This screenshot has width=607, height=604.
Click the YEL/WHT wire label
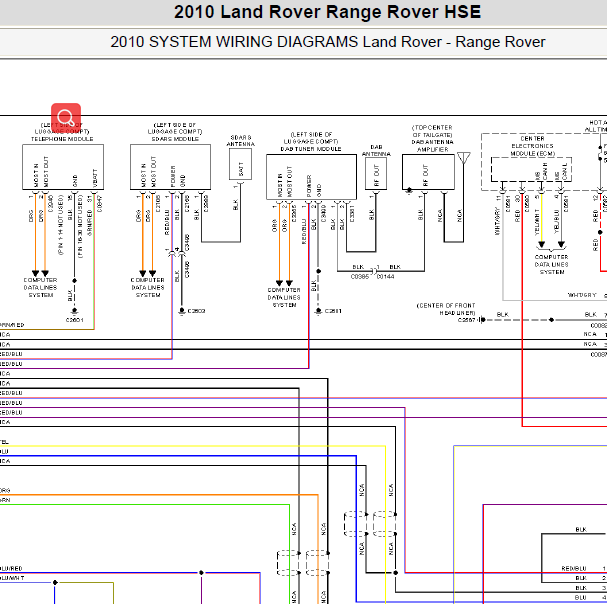[537, 222]
